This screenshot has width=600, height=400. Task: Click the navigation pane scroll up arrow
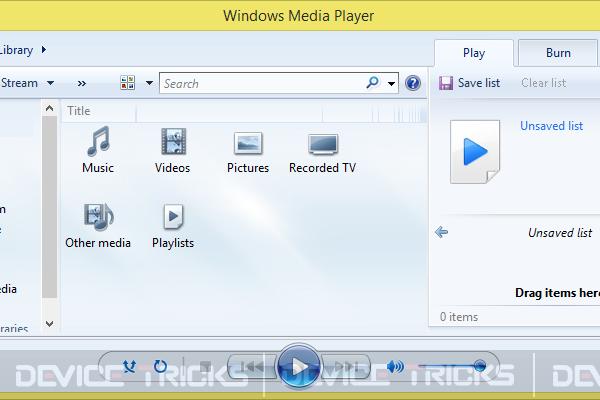click(x=49, y=108)
